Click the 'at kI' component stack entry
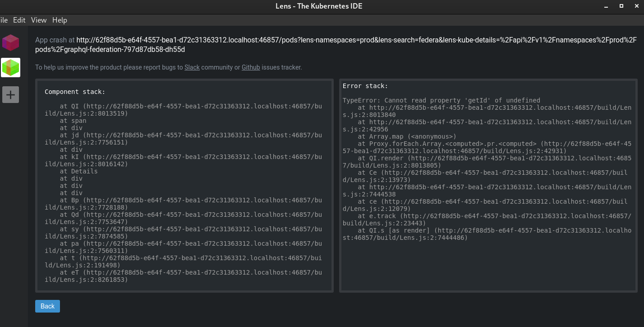 pyautogui.click(x=184, y=160)
